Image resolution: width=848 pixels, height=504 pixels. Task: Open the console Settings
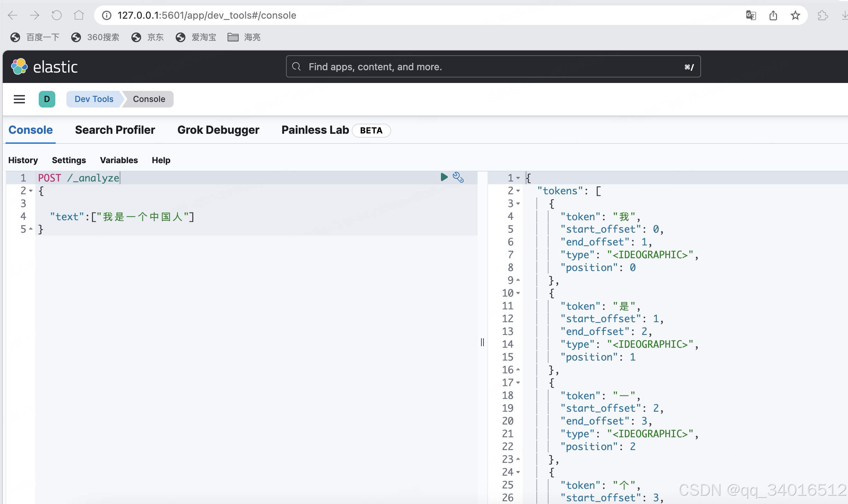click(x=69, y=160)
